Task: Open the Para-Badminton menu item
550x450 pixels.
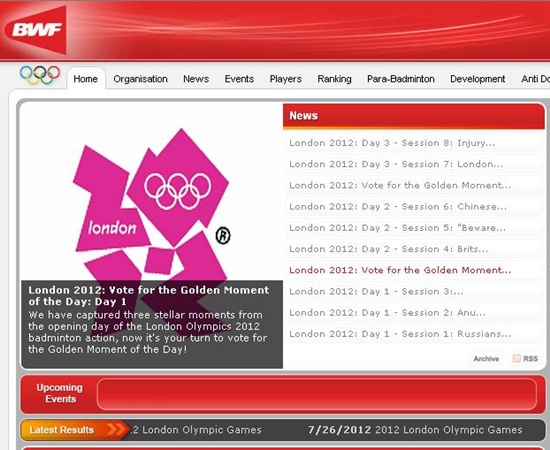Action: click(401, 79)
